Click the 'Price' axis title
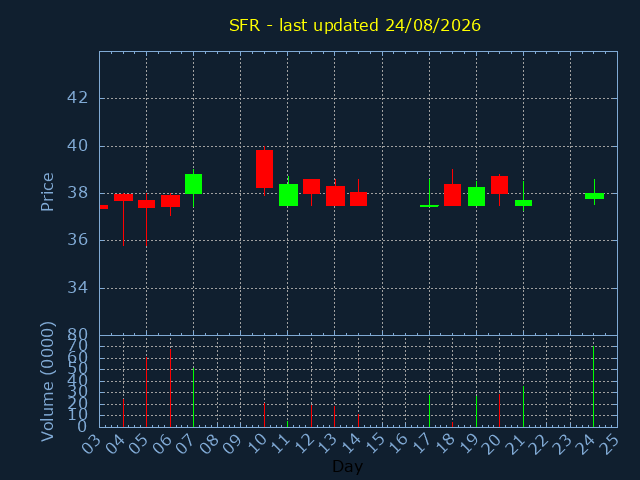 (47, 192)
